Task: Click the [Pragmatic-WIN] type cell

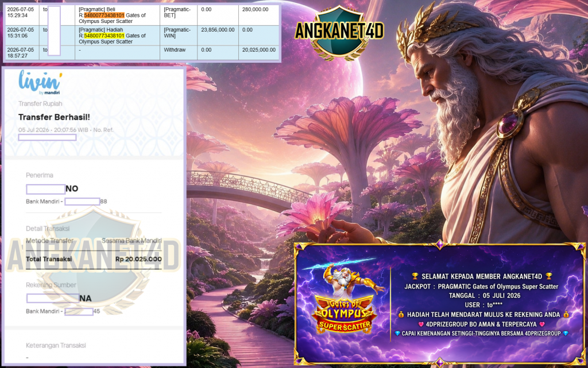Action: coord(179,36)
